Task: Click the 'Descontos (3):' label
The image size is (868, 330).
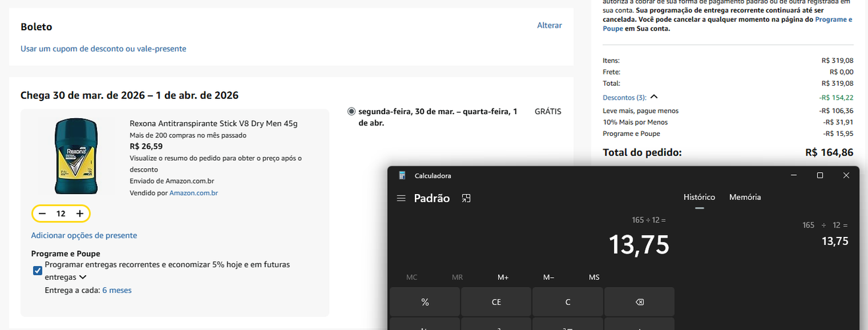Action: click(x=624, y=98)
